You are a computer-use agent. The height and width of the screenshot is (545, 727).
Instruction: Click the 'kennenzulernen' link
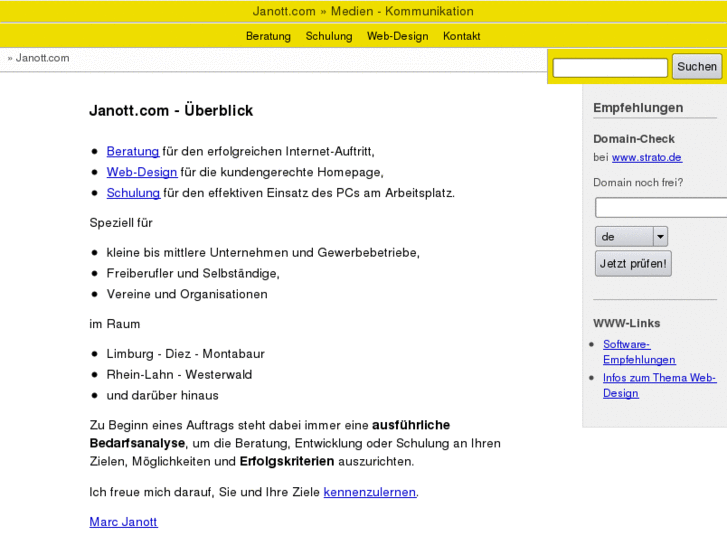coord(370,492)
